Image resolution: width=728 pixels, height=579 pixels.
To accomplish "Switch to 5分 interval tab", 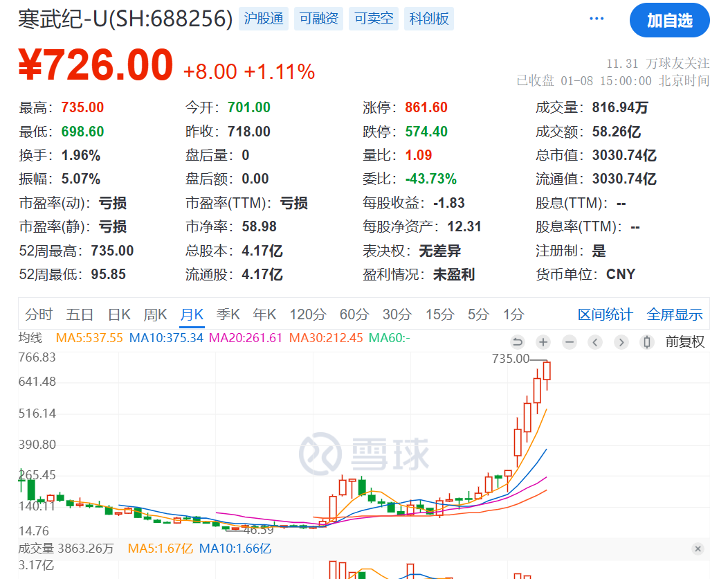I will [478, 314].
